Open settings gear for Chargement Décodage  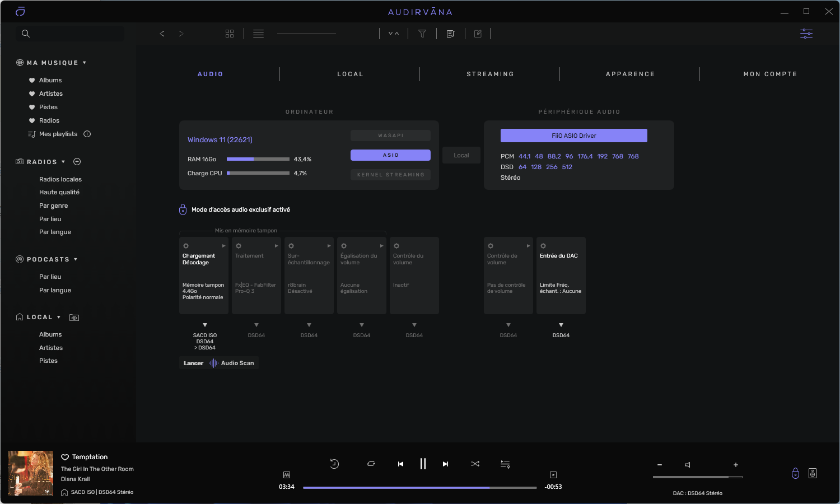pyautogui.click(x=186, y=246)
